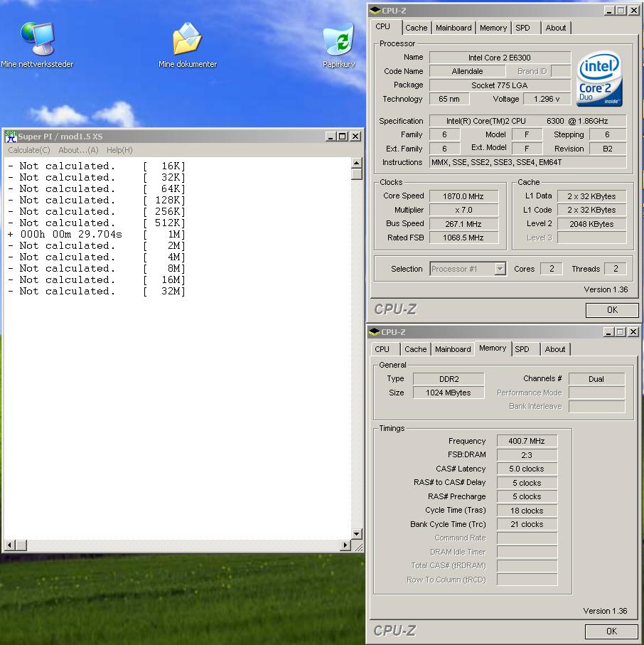This screenshot has height=645, width=644.
Task: Click bottom CPU-Z window title icon
Action: 374,331
